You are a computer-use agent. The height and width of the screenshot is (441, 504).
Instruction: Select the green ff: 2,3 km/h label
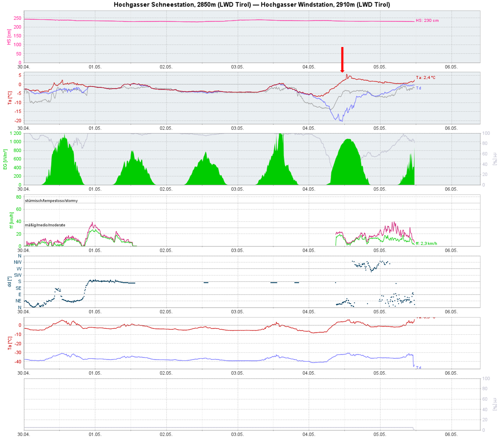coord(426,243)
